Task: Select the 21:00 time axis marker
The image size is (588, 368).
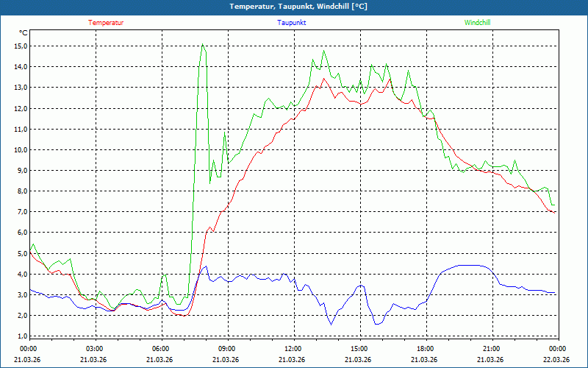Action: (492, 349)
